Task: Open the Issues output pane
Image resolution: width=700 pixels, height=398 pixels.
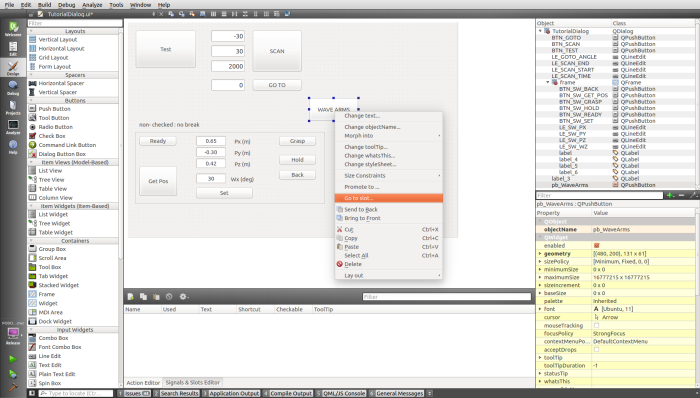Action: click(135, 393)
